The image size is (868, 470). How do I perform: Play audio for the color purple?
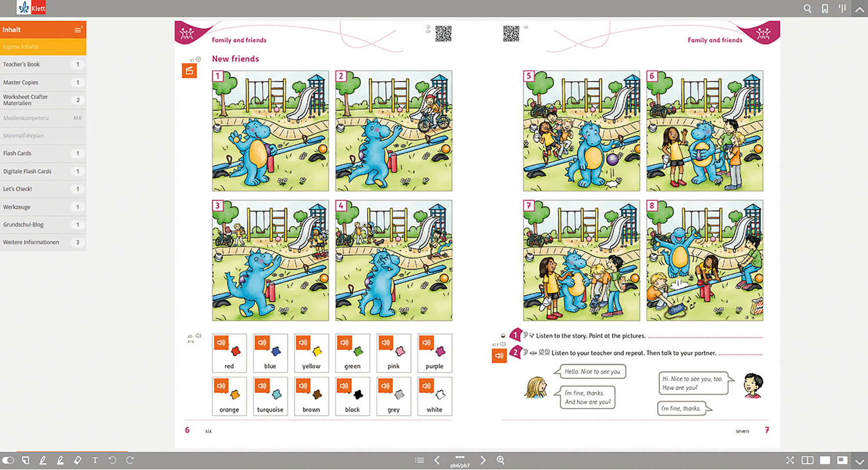click(427, 343)
